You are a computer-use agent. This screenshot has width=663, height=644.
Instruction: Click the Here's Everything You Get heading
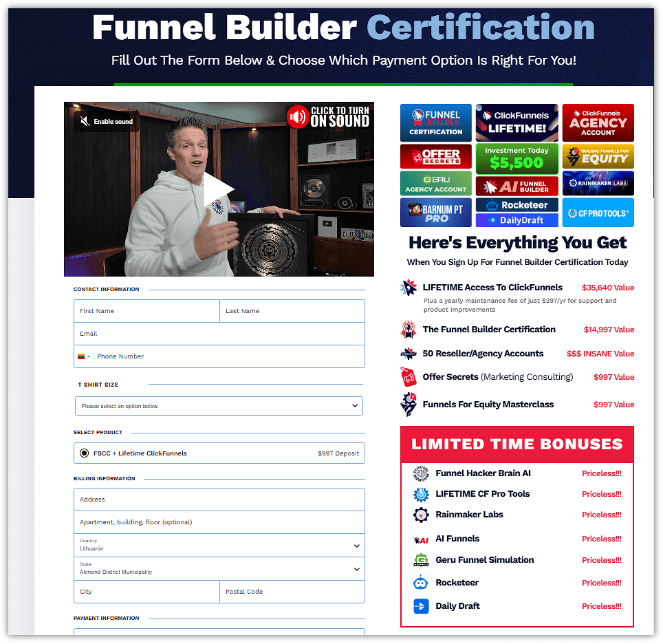(517, 242)
